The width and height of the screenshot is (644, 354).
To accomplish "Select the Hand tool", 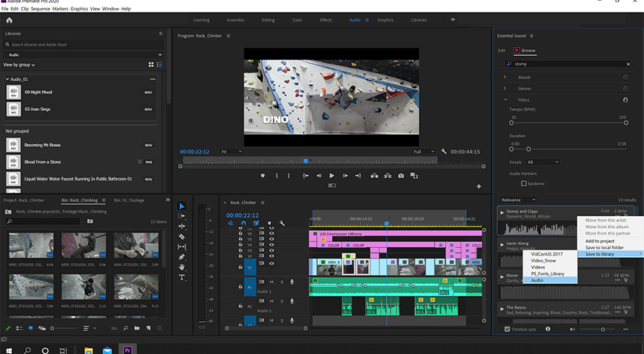I will point(182,267).
